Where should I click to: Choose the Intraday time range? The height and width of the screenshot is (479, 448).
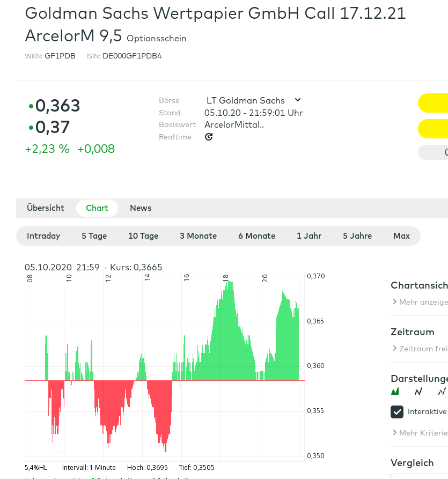(43, 236)
